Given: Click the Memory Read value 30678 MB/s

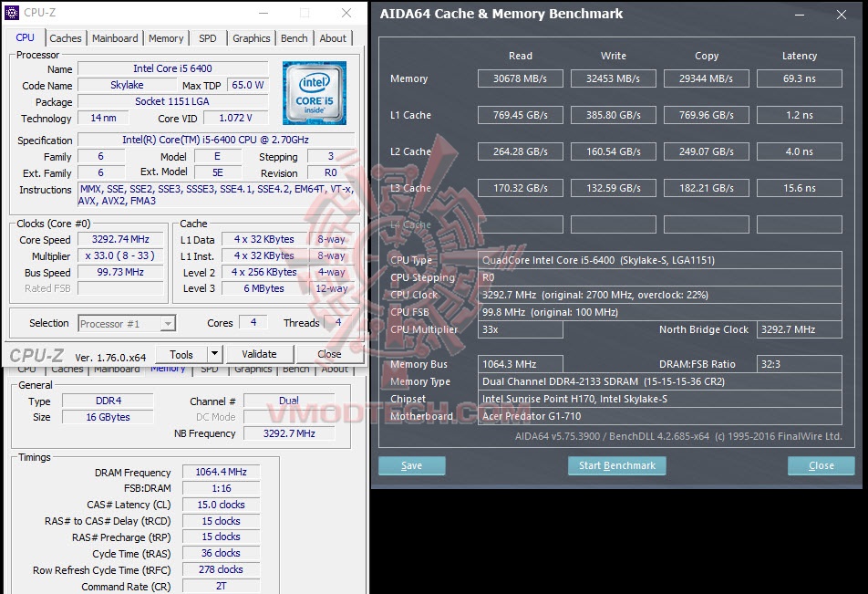Looking at the screenshot, I should [521, 78].
